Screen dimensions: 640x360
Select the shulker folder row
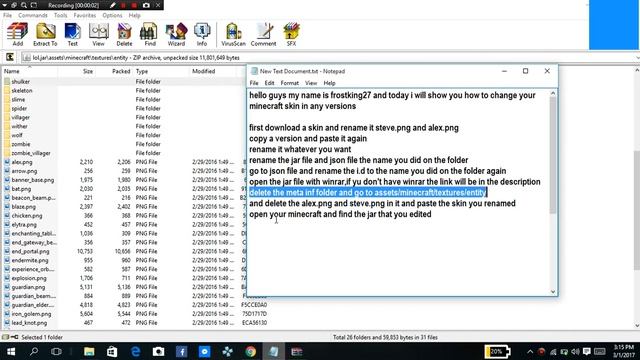(x=124, y=82)
